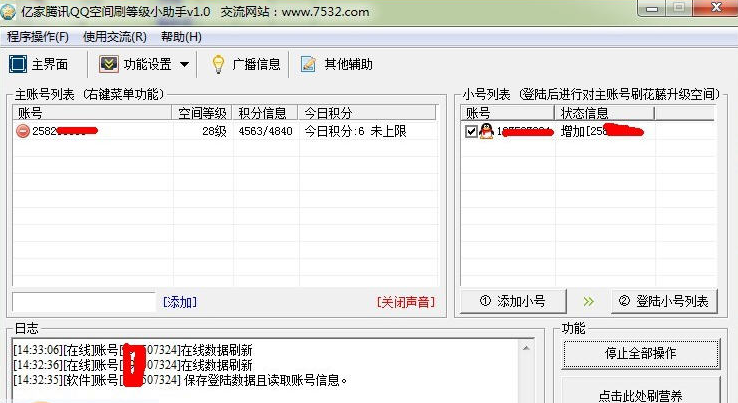Expand the 功能设置 dropdown arrow
738x403 pixels.
tap(184, 65)
